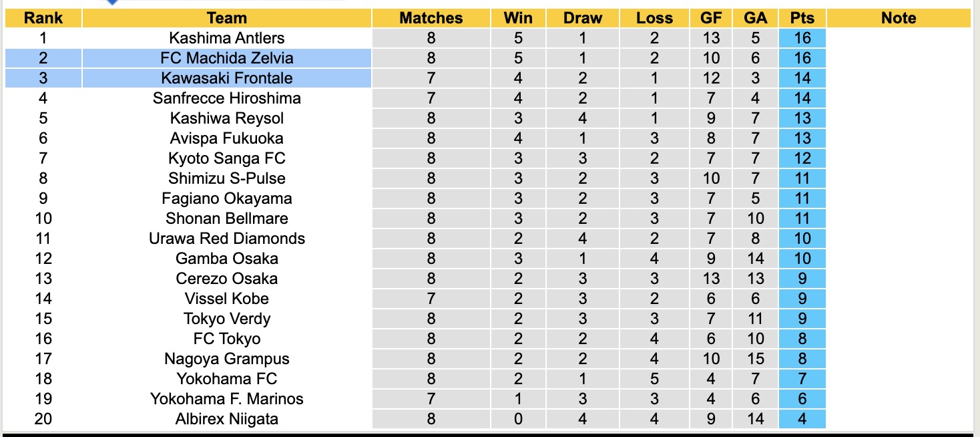This screenshot has width=980, height=437.
Task: Sort by the Matches column header
Action: click(431, 18)
